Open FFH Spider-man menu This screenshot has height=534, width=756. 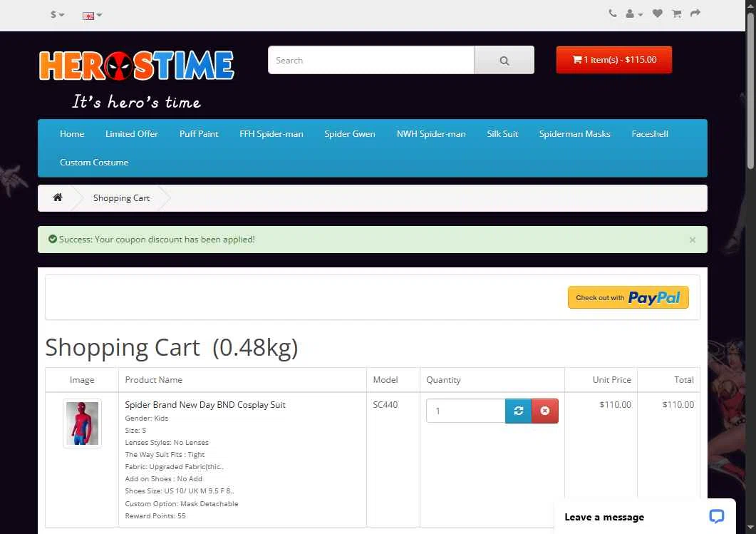(271, 133)
